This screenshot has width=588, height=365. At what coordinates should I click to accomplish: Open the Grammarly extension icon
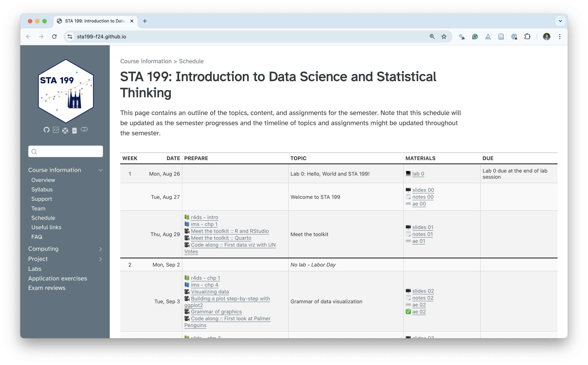[x=475, y=36]
